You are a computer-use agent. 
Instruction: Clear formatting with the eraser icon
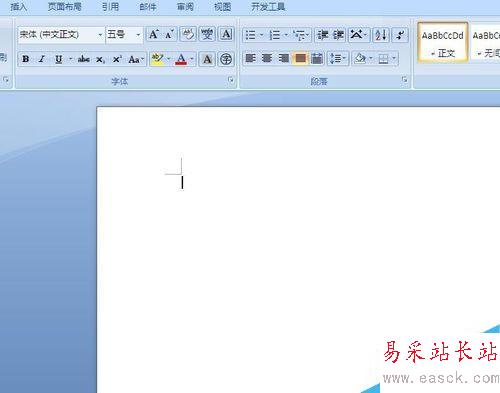click(188, 34)
